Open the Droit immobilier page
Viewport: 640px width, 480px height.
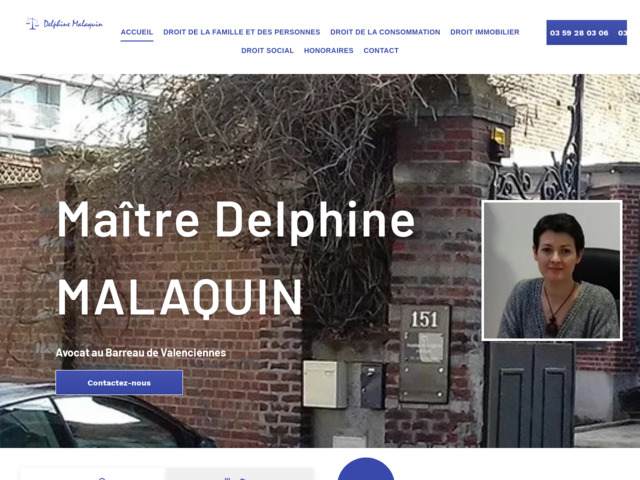(484, 32)
